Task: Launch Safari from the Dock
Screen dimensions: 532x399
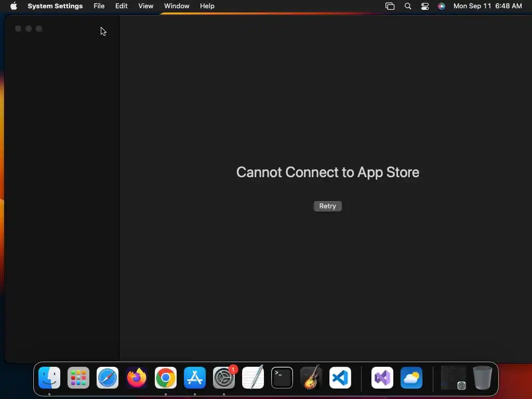Action: [108, 378]
